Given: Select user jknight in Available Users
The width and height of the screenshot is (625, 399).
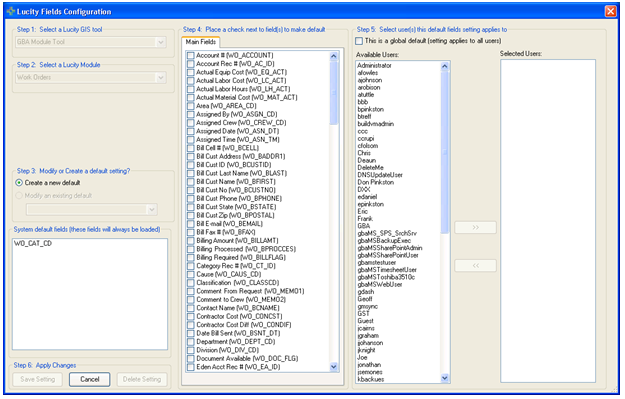Looking at the screenshot, I should pyautogui.click(x=366, y=350).
